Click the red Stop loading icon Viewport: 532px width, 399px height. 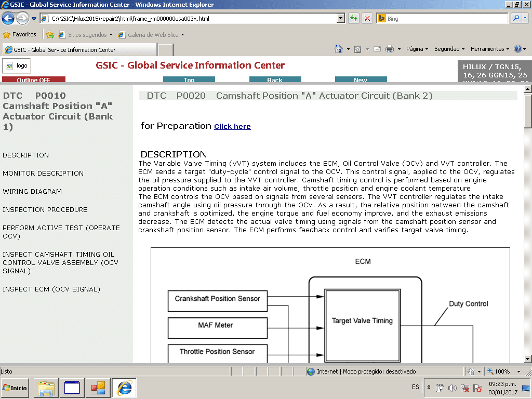point(367,19)
